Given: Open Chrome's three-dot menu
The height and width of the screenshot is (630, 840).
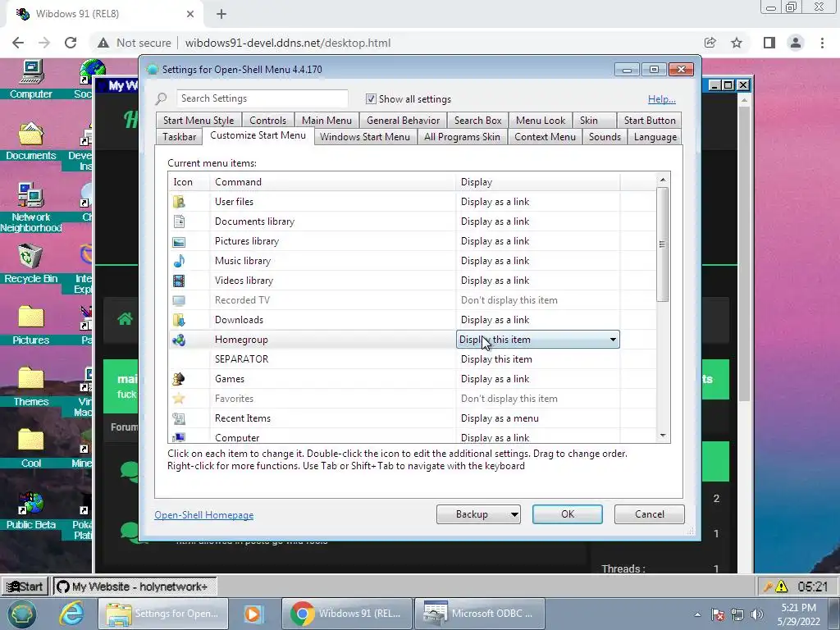Looking at the screenshot, I should click(822, 43).
